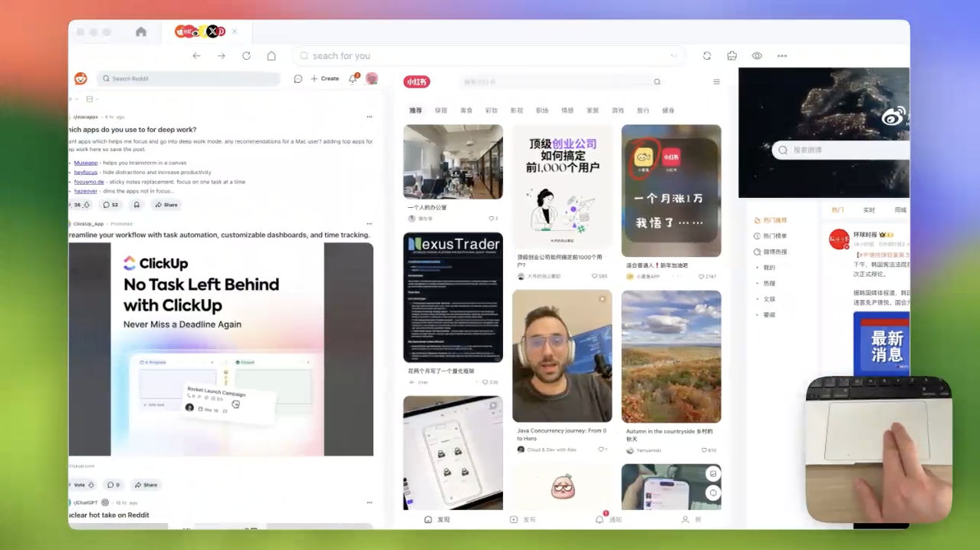Click the red Xiaohongshu logo
This screenshot has width=980, height=550.
[x=416, y=81]
